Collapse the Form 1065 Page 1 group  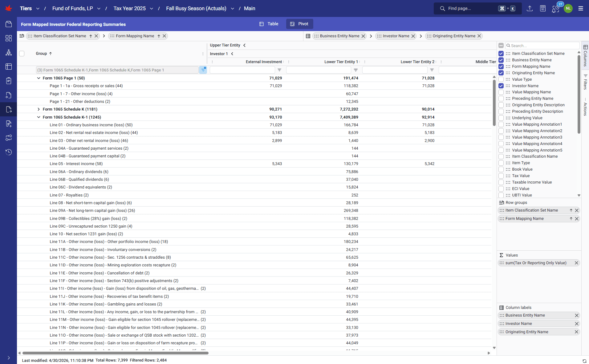tap(39, 78)
